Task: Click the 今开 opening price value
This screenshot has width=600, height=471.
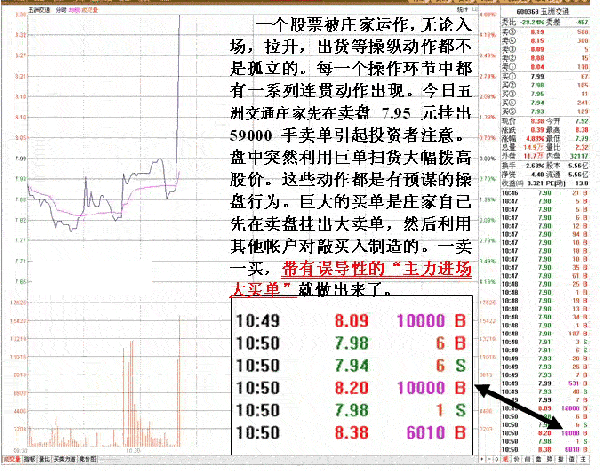Action: pyautogui.click(x=582, y=122)
